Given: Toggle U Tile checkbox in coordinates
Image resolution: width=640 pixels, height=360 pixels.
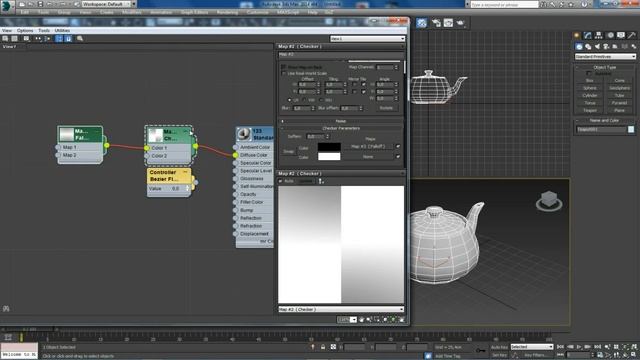Looking at the screenshot, I should [x=363, y=84].
